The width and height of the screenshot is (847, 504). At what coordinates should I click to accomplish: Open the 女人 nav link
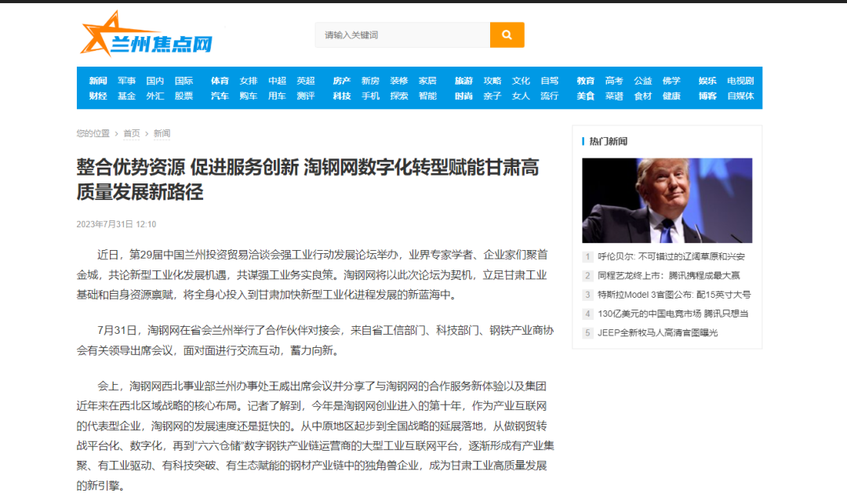tap(522, 96)
